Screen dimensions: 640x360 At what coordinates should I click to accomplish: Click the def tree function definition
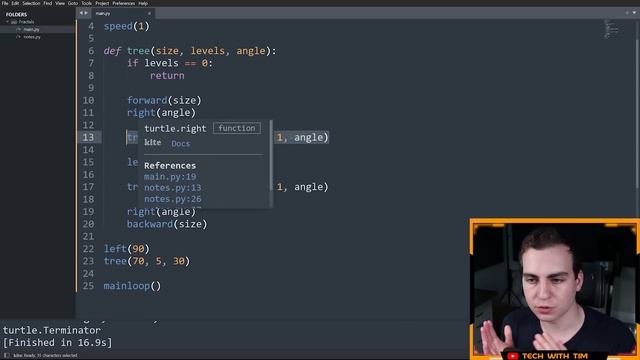[x=190, y=51]
